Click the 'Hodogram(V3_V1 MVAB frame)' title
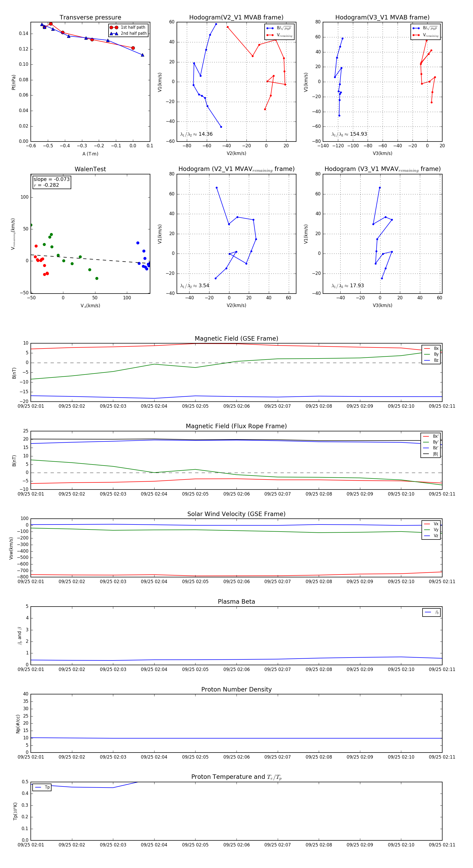473x868 pixels. click(382, 18)
